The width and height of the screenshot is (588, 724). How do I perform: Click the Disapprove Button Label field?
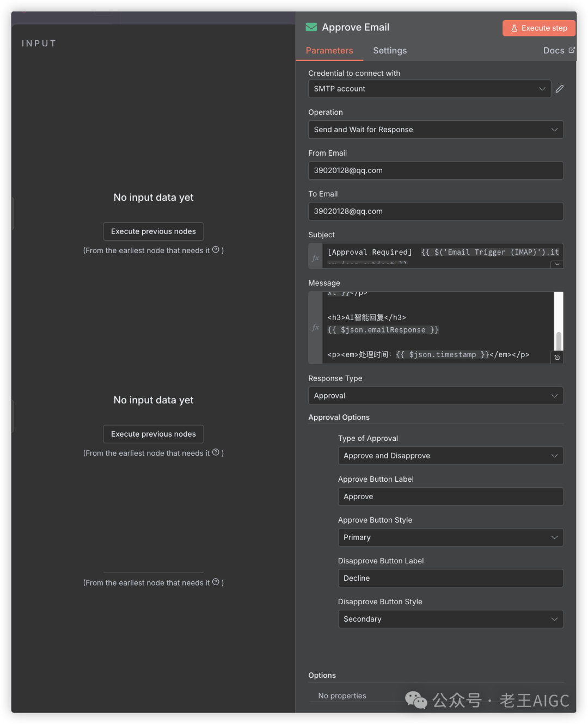(x=450, y=578)
